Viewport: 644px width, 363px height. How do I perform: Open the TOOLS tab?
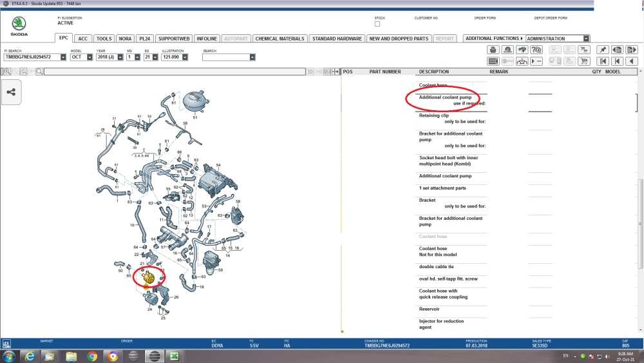[104, 39]
